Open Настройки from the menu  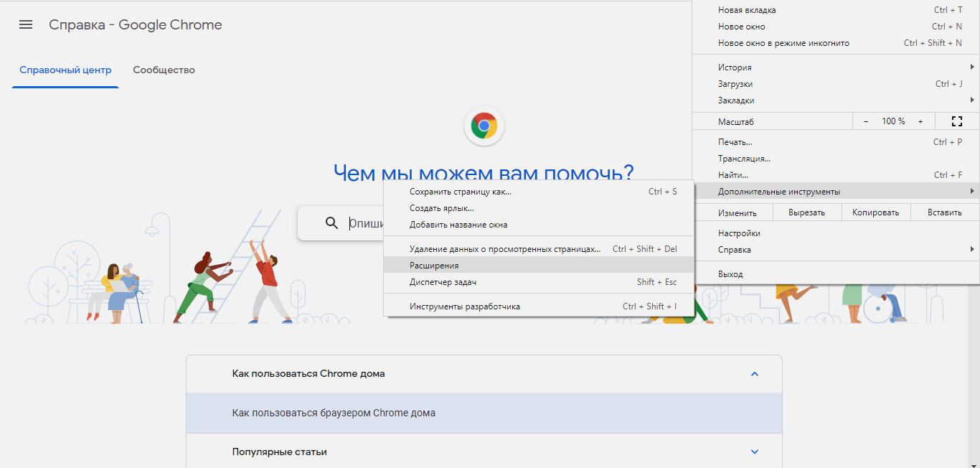(836, 233)
